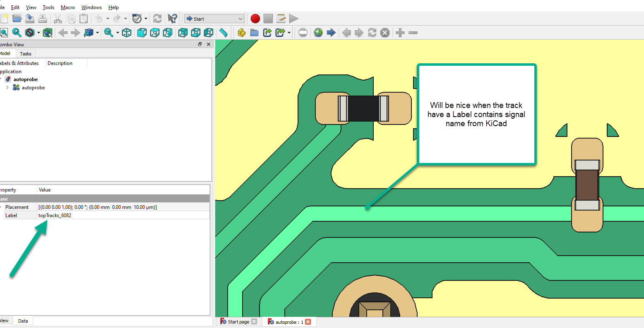Screen dimensions: 644x328
Task: Click the Label field showing topTracks_6082
Action: [55, 215]
